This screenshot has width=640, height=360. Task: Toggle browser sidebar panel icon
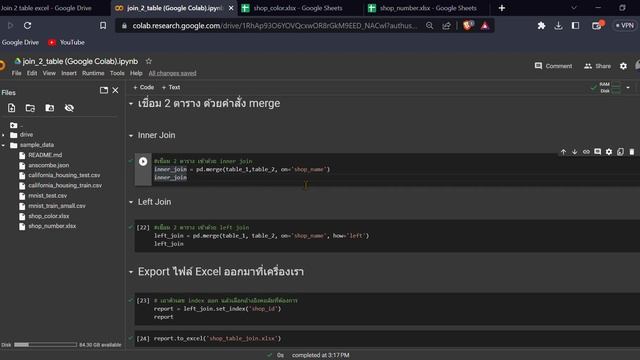[x=576, y=25]
